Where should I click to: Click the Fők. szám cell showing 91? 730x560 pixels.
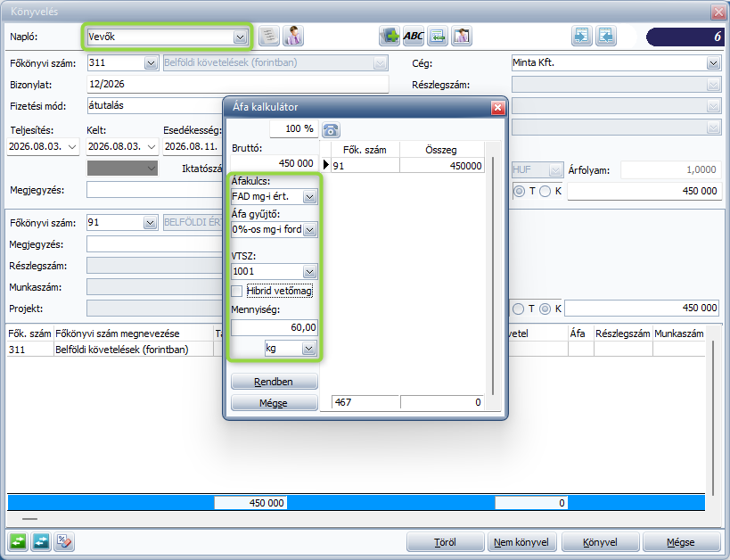[x=365, y=166]
